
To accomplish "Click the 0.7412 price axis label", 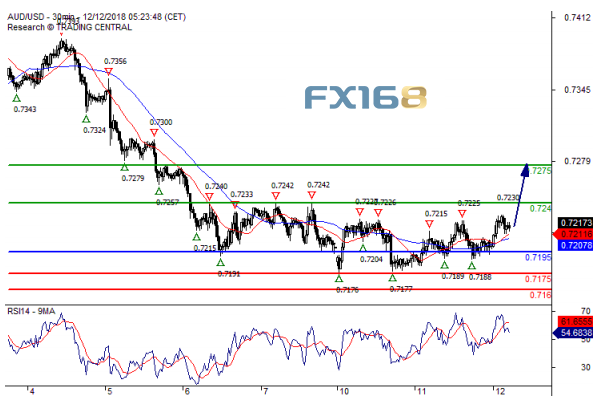I will coord(577,18).
